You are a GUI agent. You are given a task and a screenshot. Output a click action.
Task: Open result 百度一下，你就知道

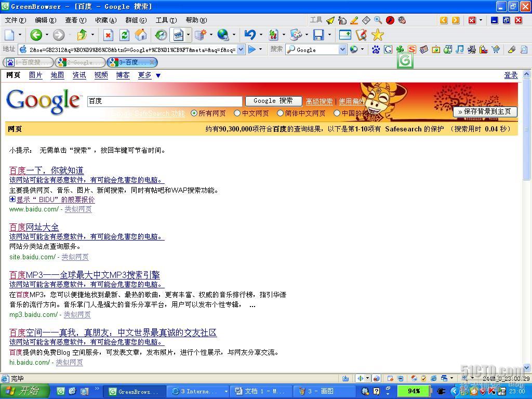[46, 170]
